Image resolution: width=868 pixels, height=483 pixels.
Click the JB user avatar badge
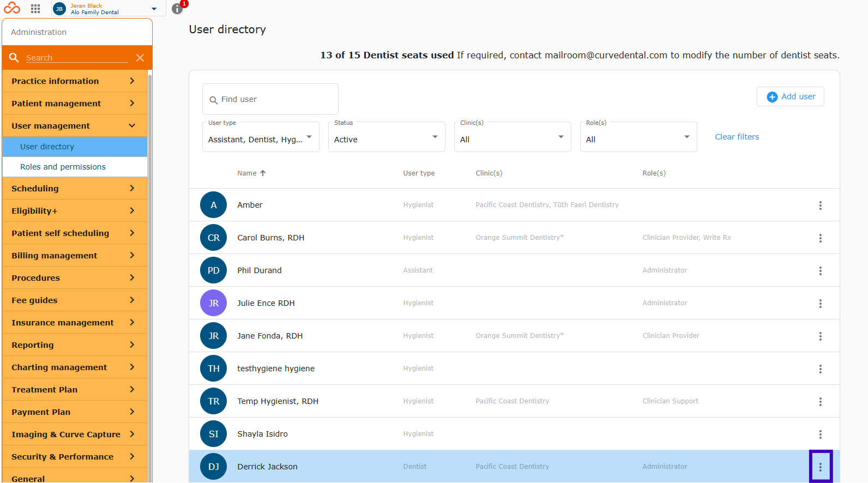tap(59, 9)
